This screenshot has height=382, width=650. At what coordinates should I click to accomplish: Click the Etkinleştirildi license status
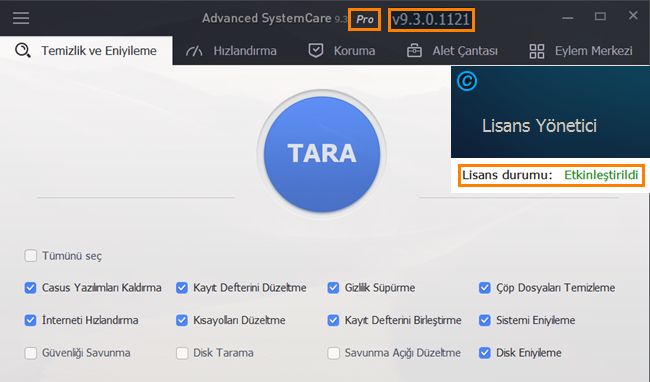[601, 175]
